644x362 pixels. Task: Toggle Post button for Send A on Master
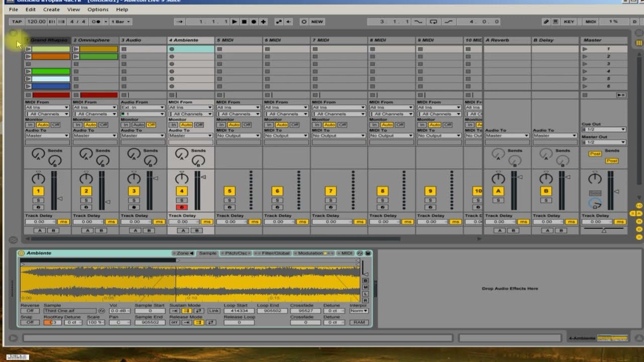click(595, 154)
